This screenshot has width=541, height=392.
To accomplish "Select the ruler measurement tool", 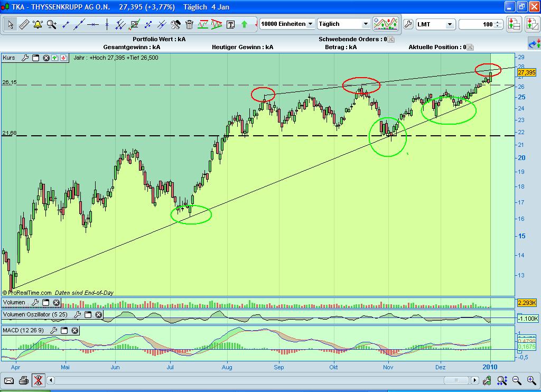I will pyautogui.click(x=24, y=24).
